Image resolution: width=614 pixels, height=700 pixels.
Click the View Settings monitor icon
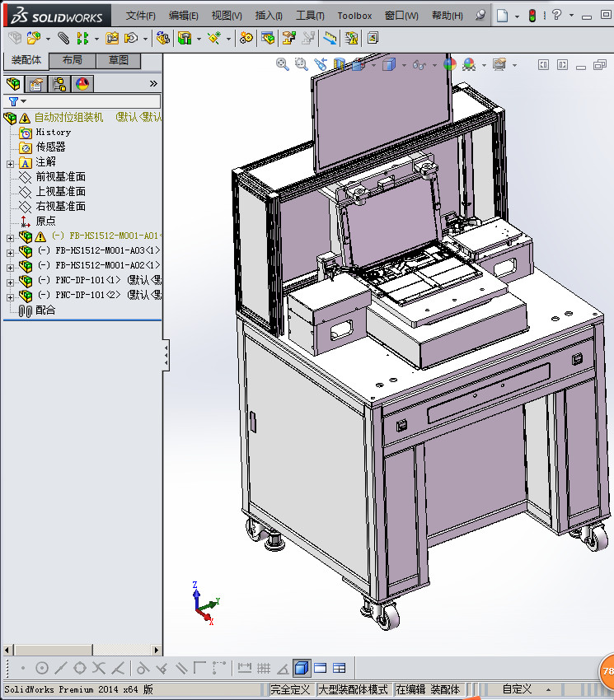[x=499, y=64]
